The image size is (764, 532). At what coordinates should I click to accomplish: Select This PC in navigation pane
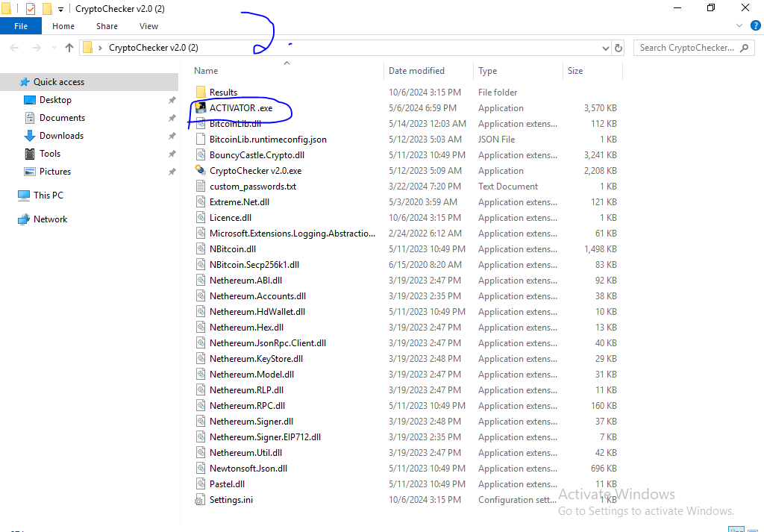(48, 195)
